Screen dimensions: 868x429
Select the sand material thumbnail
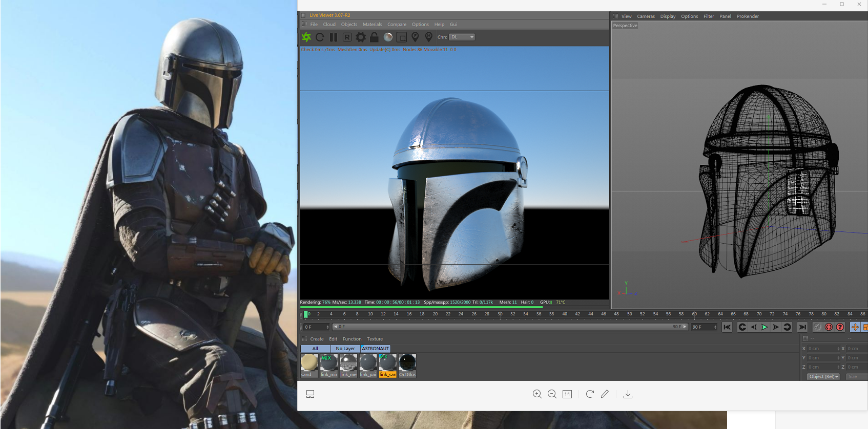[x=309, y=363]
